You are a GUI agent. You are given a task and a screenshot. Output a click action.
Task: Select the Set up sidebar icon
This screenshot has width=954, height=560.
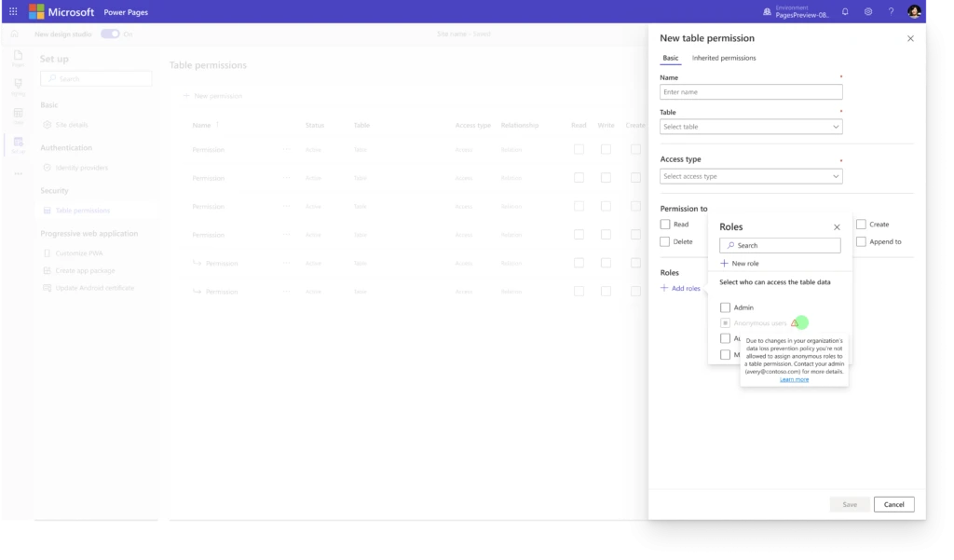17,143
